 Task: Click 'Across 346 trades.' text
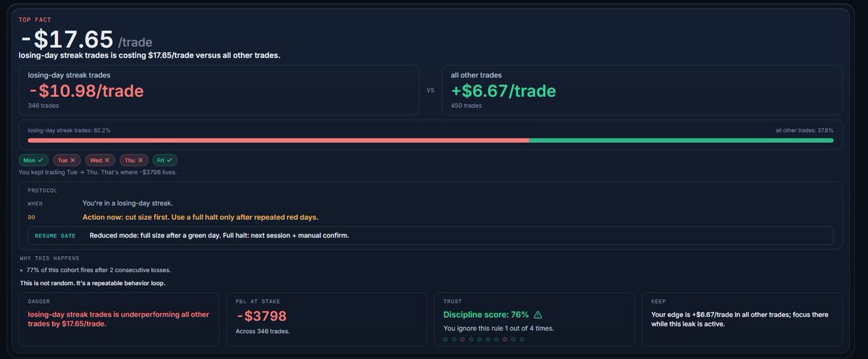click(x=262, y=331)
